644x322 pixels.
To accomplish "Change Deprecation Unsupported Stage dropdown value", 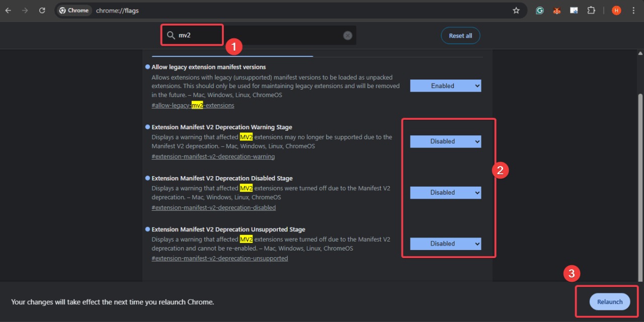I will coord(445,244).
